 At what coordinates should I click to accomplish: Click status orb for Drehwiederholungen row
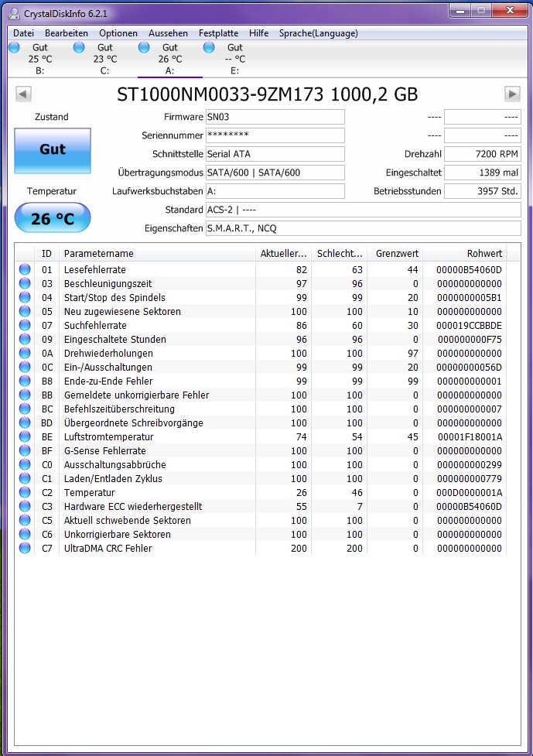(x=25, y=354)
